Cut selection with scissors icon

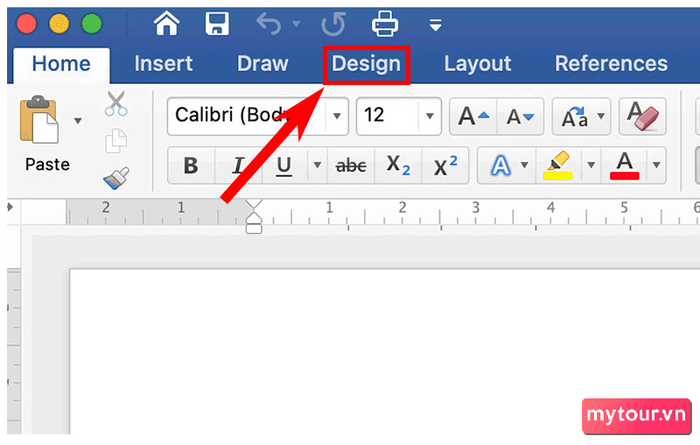tap(116, 104)
